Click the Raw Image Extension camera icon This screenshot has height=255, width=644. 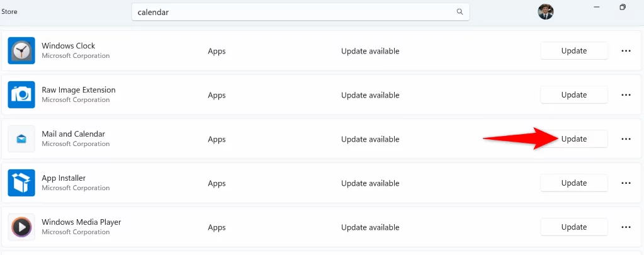(21, 95)
